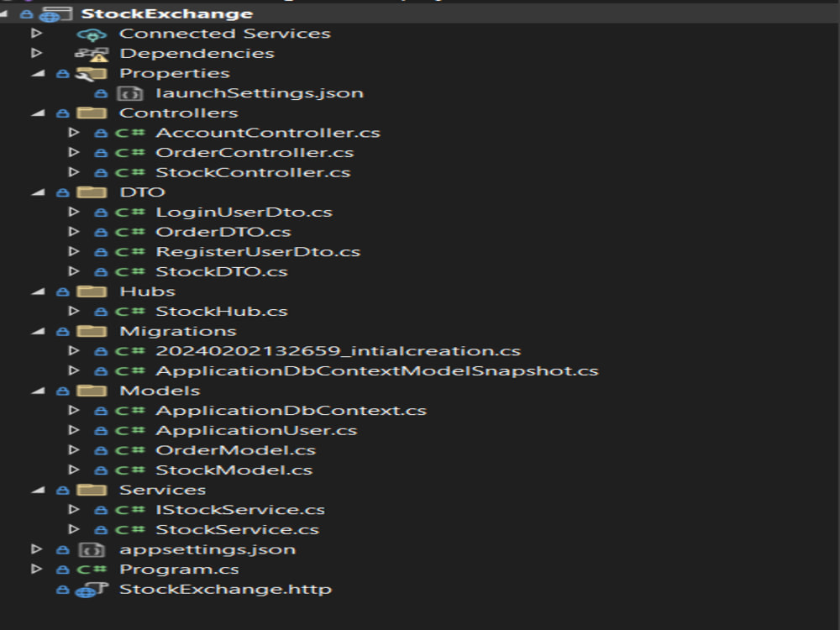Viewport: 840px width, 630px height.
Task: Click the StockExchange project web icon
Action: (55, 14)
